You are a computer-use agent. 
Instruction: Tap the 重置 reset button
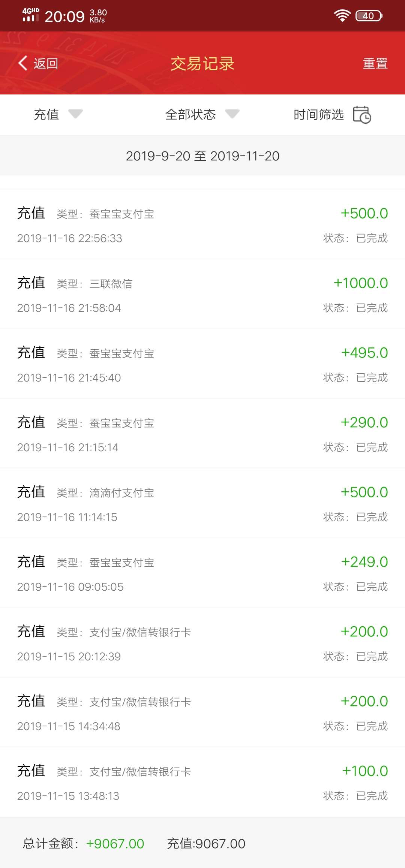375,63
